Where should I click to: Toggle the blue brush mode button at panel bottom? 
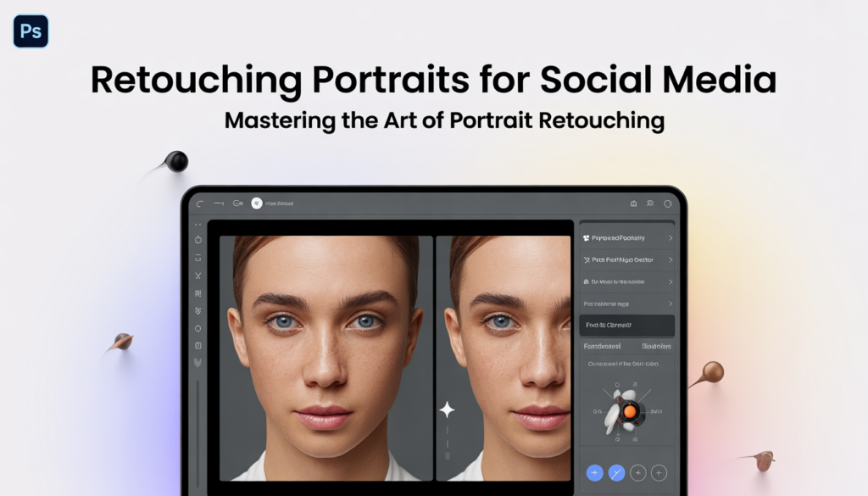click(616, 473)
